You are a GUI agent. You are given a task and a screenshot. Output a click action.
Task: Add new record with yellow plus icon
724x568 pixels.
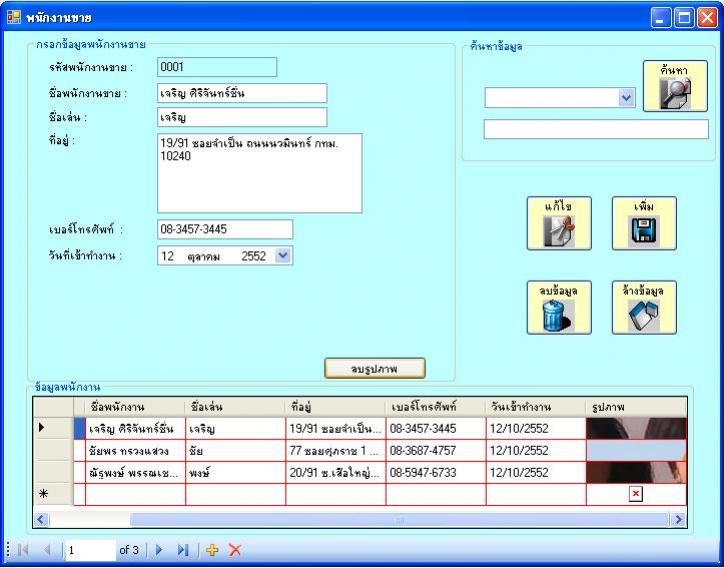tap(213, 550)
